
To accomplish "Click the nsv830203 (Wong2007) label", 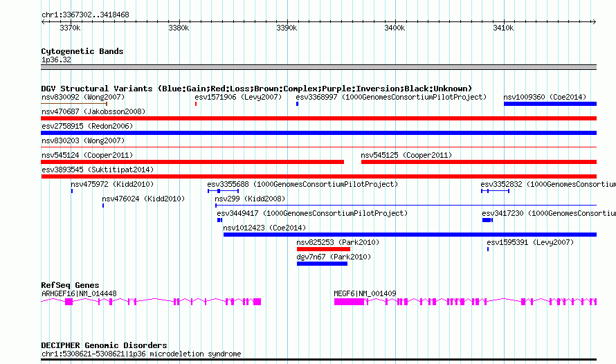I will 83,140.
